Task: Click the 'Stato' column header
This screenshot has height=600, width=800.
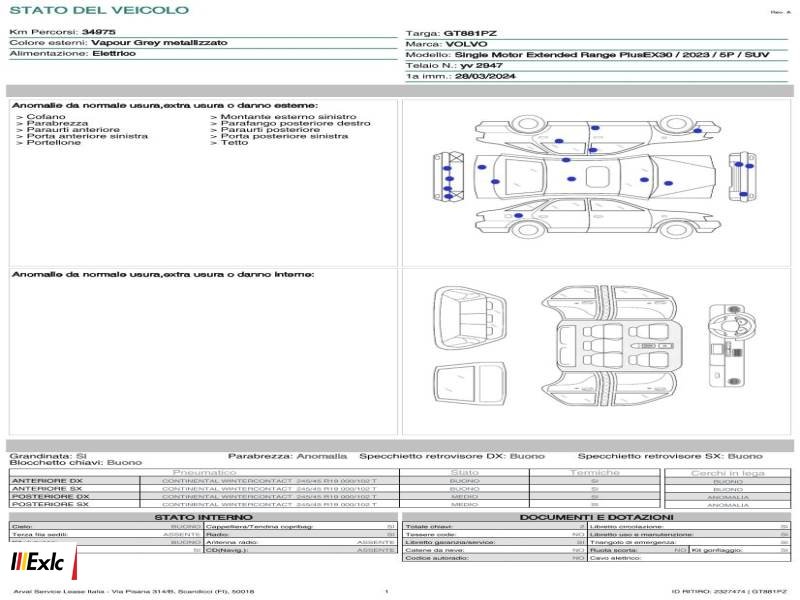Action: [x=464, y=472]
